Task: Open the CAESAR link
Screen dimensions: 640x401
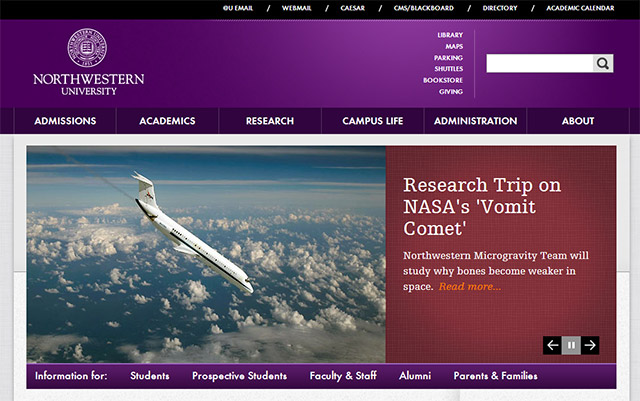Action: click(x=353, y=8)
